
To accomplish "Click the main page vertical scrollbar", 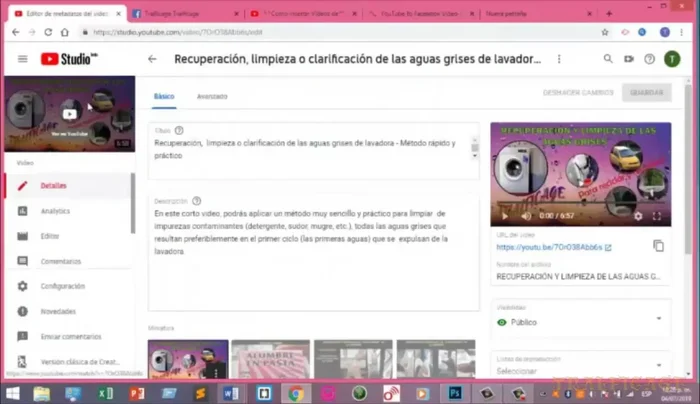I will tap(688, 170).
